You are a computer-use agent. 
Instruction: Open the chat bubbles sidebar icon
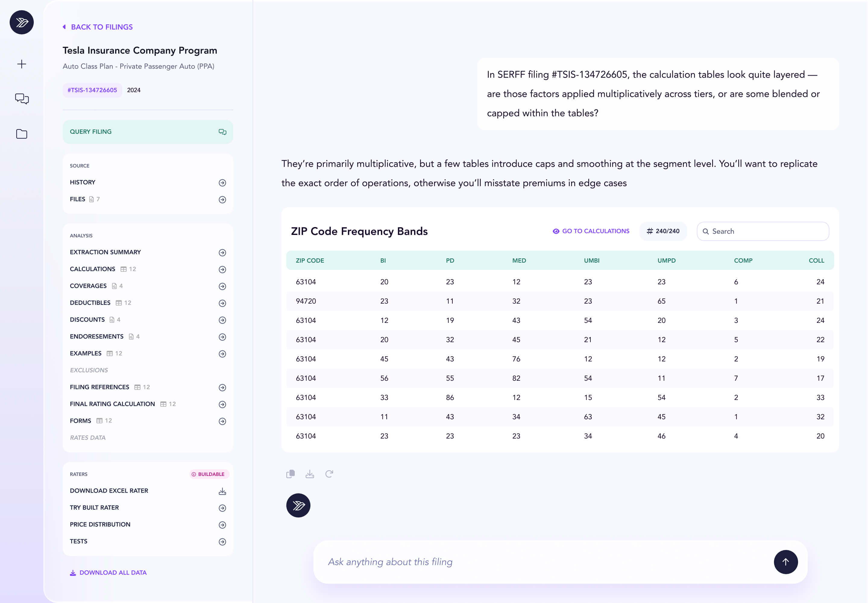pyautogui.click(x=21, y=98)
